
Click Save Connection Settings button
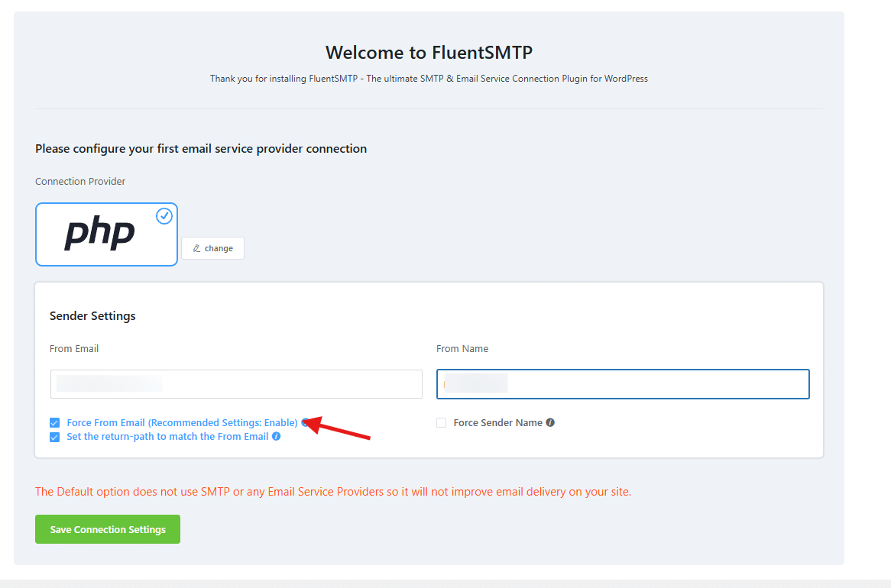(108, 529)
